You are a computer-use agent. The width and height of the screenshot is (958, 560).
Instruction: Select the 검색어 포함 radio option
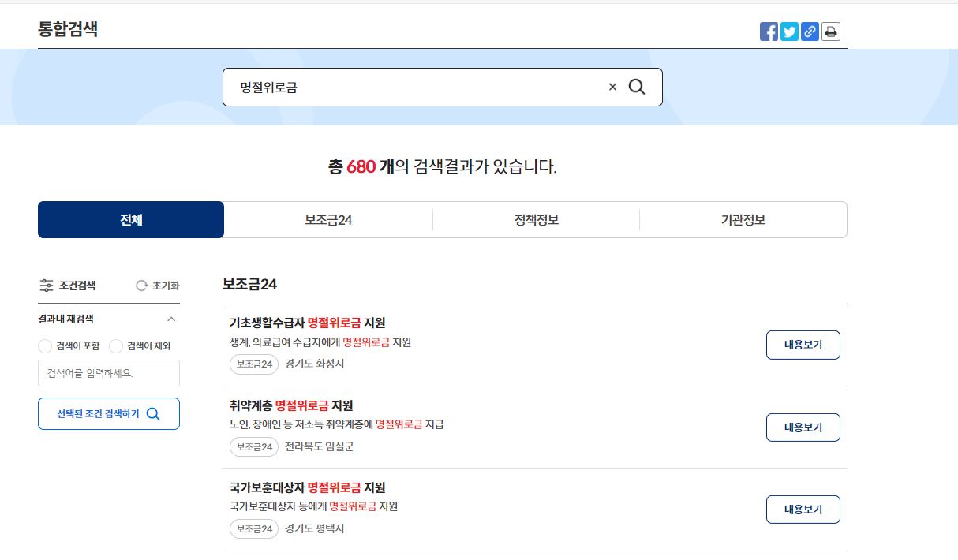pos(45,345)
